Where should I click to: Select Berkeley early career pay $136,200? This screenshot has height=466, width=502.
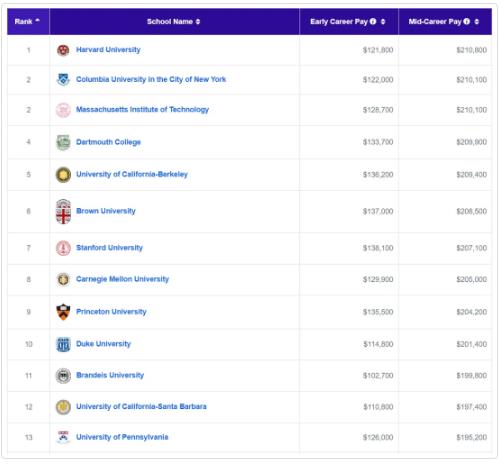pyautogui.click(x=378, y=175)
